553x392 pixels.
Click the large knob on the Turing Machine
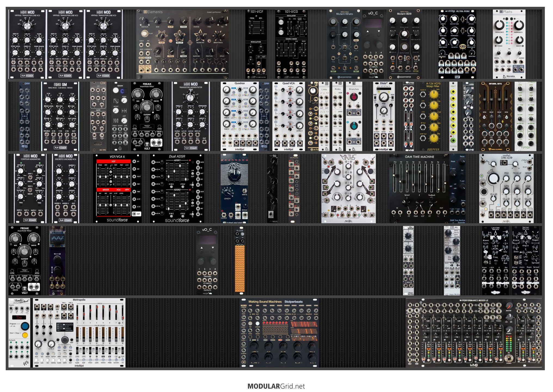pos(234,174)
